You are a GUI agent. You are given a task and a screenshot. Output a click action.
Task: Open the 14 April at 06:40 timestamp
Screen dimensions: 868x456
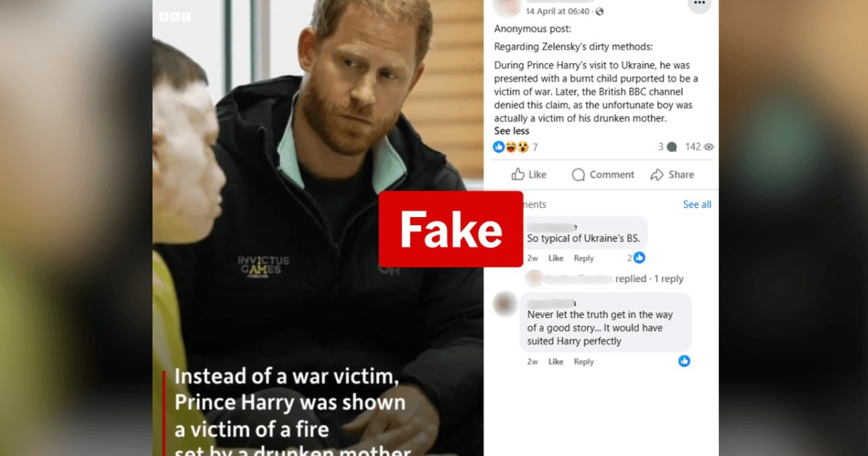[558, 12]
